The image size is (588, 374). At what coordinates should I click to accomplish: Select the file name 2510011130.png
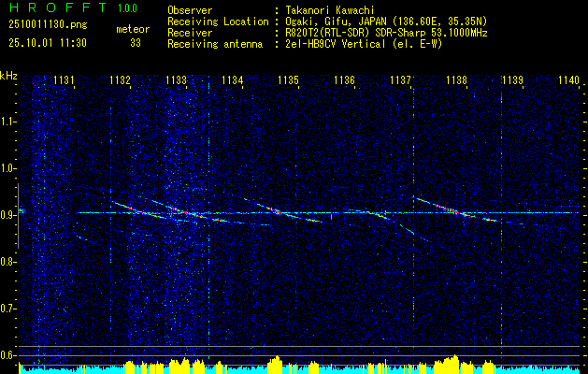tap(48, 24)
